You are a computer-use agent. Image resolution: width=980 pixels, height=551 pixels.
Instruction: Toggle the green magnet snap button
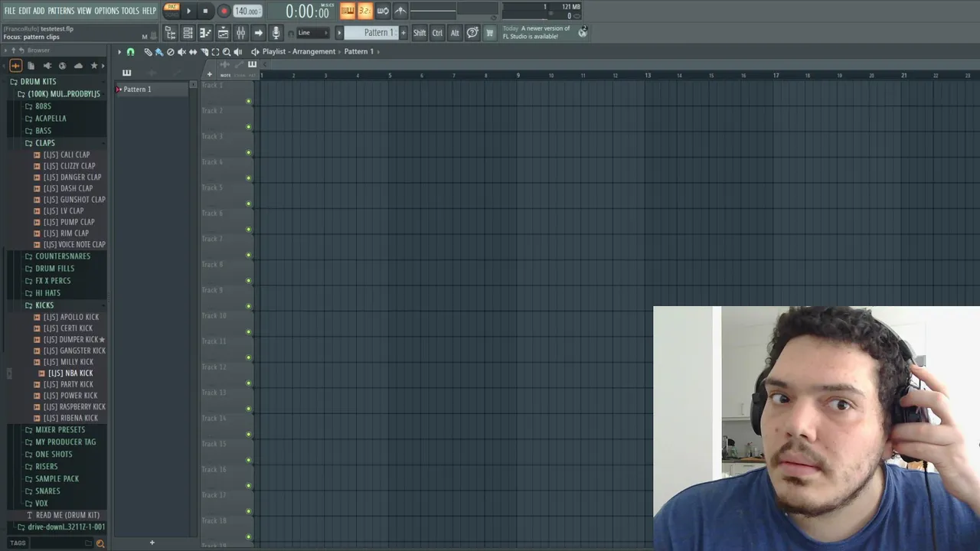click(x=130, y=52)
